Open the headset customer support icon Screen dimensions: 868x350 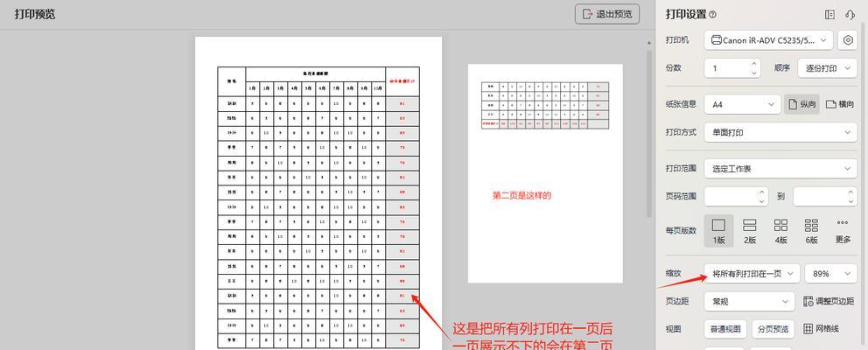[x=850, y=14]
